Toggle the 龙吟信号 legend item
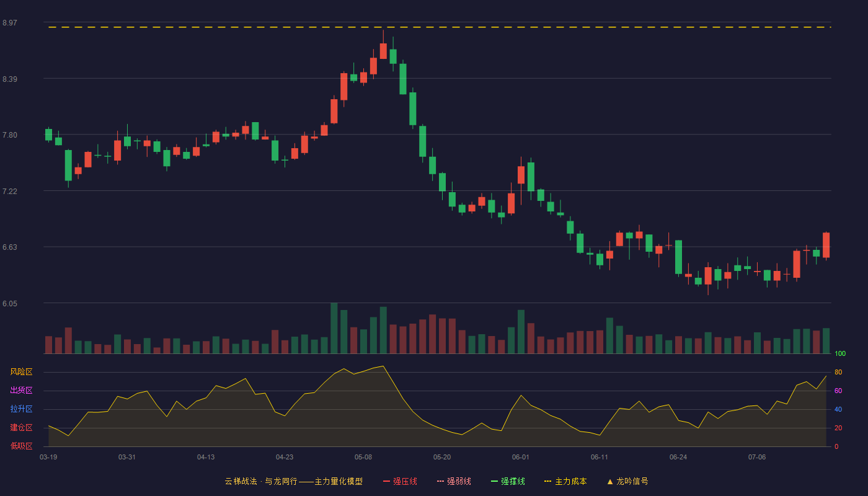The image size is (868, 496). coord(627,481)
